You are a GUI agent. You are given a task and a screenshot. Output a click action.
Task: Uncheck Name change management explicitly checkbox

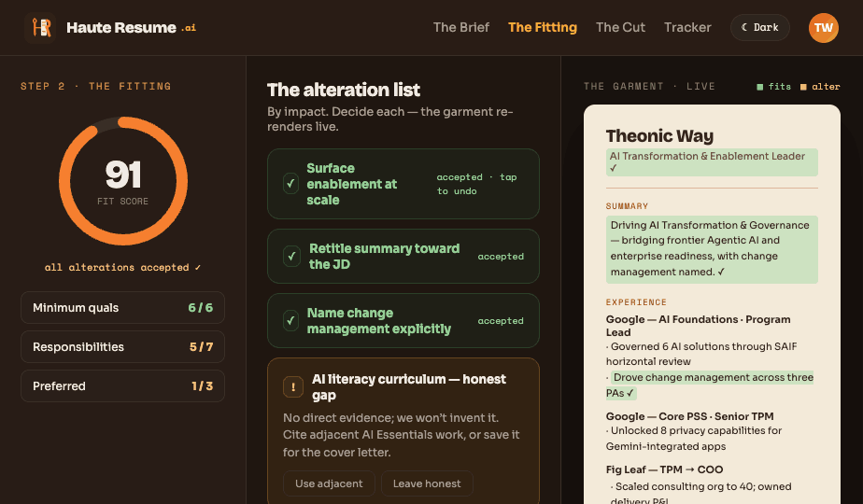290,321
